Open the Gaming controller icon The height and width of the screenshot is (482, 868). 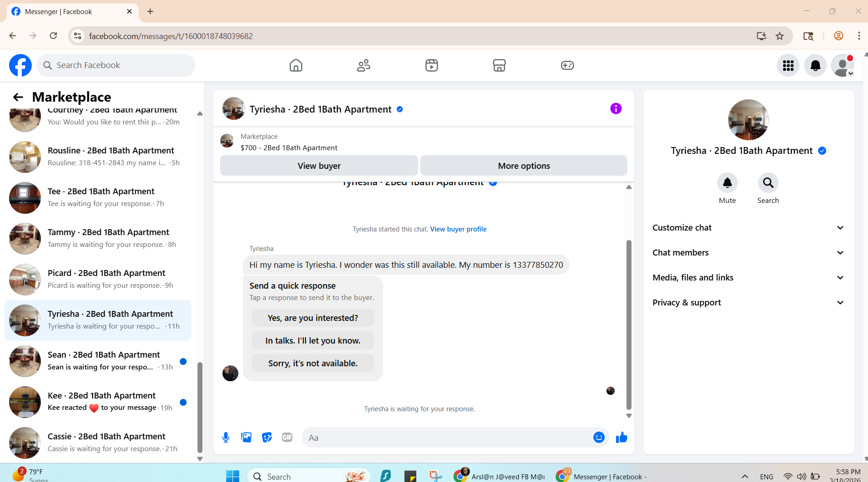pyautogui.click(x=567, y=65)
